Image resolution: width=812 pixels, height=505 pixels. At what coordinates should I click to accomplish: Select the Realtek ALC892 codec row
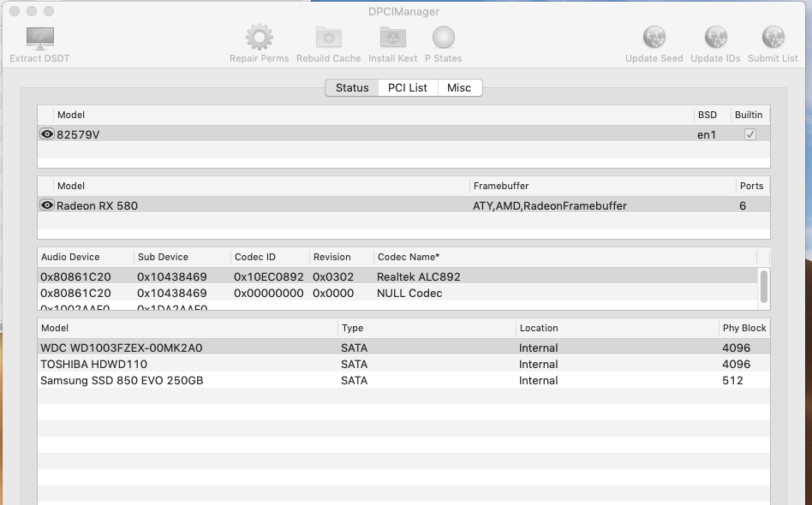coord(397,276)
